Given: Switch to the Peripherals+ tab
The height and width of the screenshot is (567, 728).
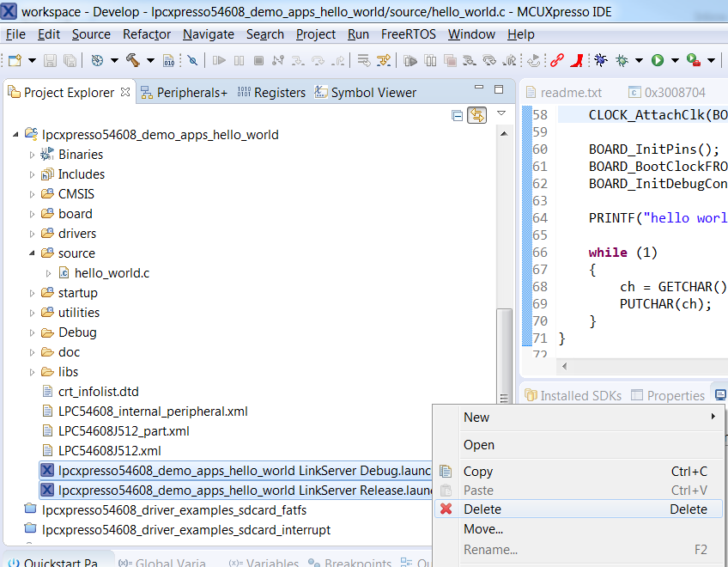Looking at the screenshot, I should coord(184,93).
